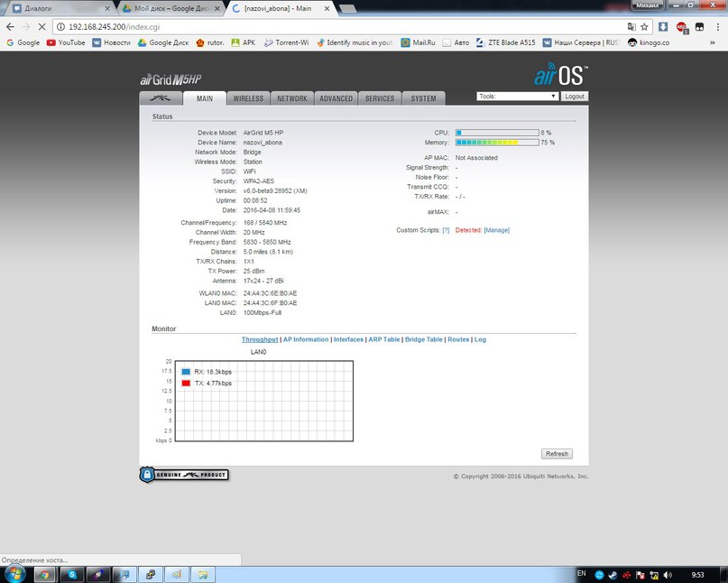Select the Throughput monitor link
This screenshot has height=583, width=728.
pos(260,339)
